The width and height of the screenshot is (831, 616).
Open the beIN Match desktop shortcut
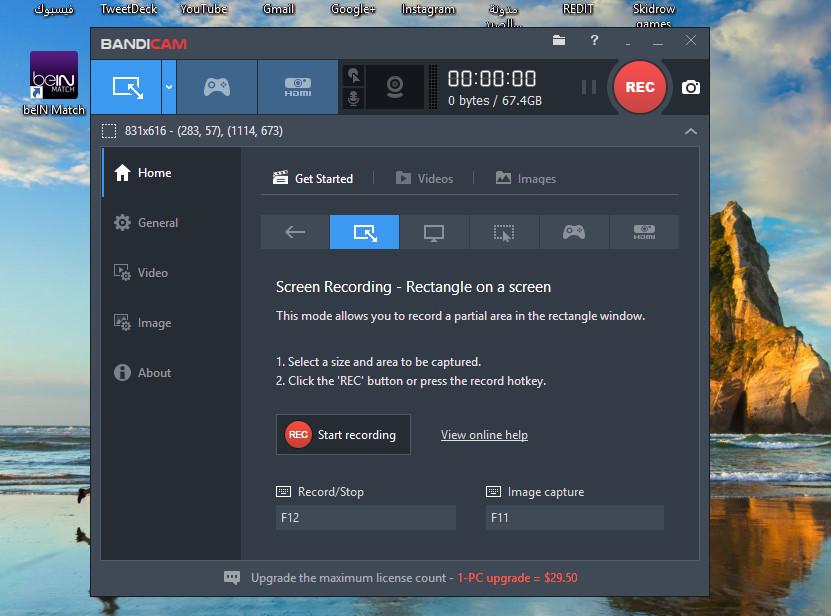(x=54, y=83)
